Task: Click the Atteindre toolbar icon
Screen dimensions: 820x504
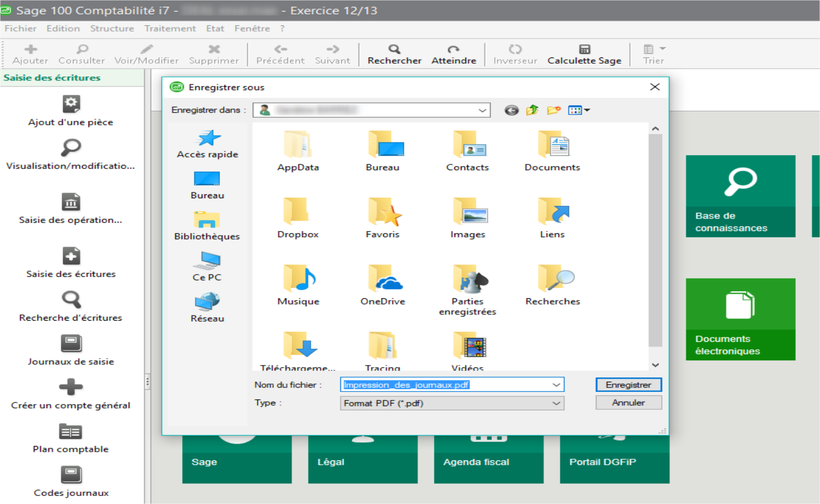Action: [453, 49]
